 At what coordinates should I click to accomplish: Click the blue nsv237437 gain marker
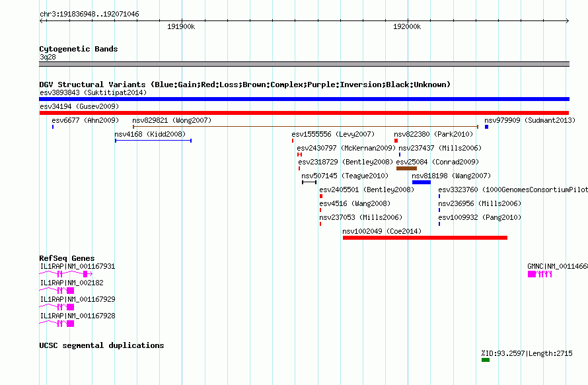pyautogui.click(x=400, y=155)
